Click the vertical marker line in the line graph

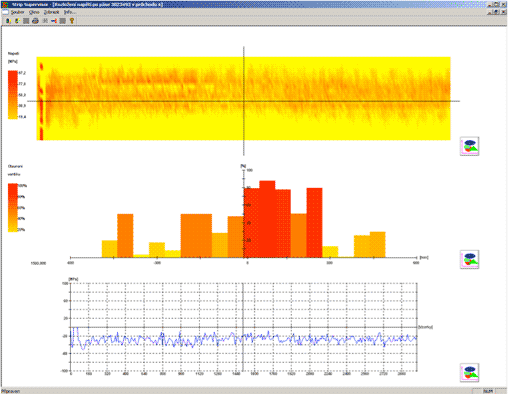tap(243, 327)
